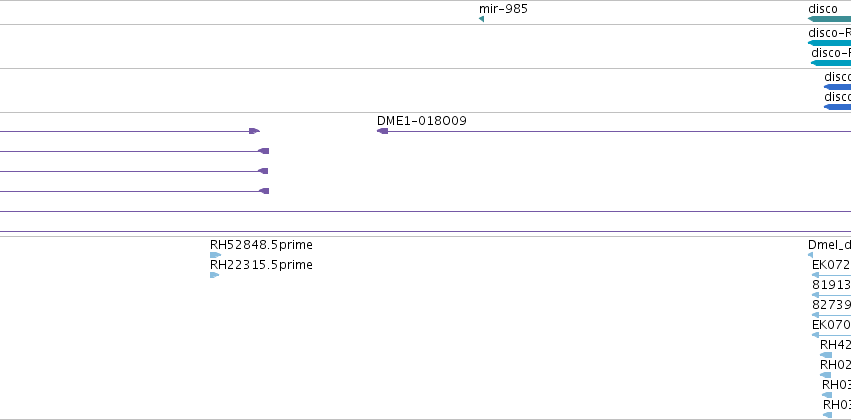Image resolution: width=851 pixels, height=420 pixels.
Task: Open the DME1-018009 feature label
Action: pyautogui.click(x=422, y=120)
